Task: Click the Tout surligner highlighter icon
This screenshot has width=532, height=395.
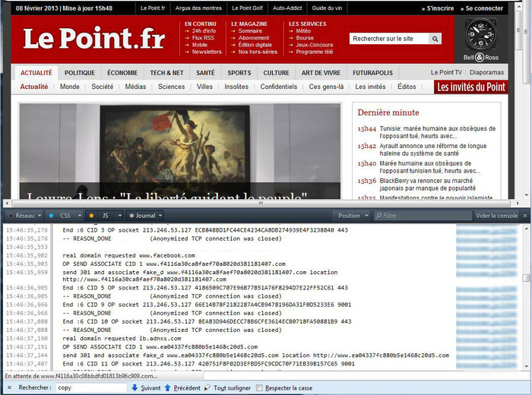Action: pos(207,387)
